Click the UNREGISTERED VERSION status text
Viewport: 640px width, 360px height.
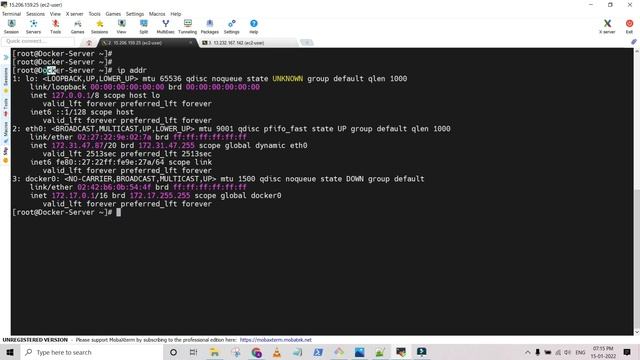pyautogui.click(x=35, y=340)
